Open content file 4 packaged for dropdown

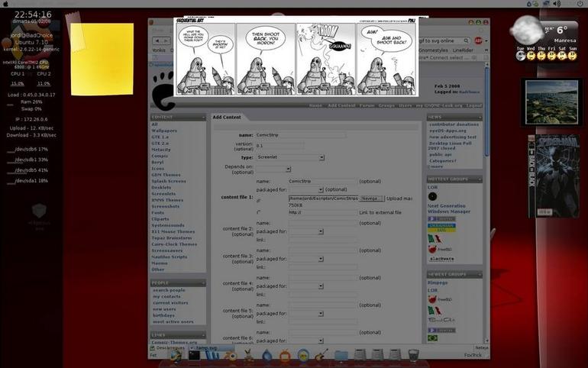tap(305, 286)
